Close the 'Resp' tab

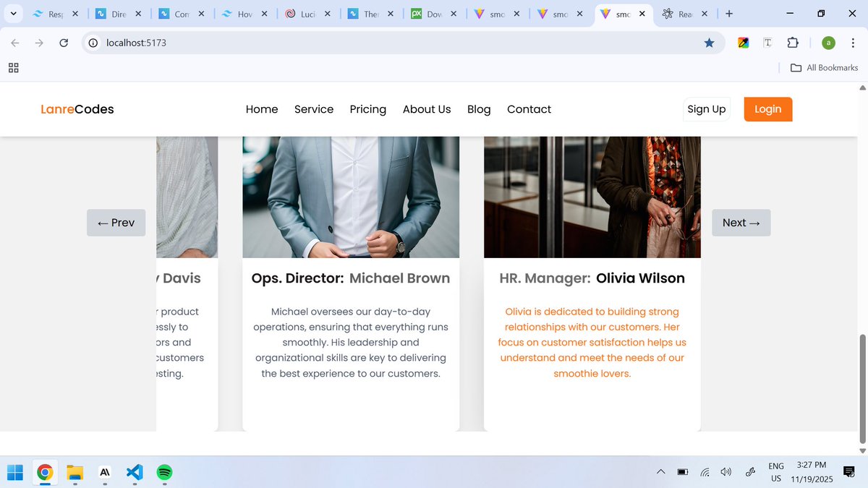75,14
